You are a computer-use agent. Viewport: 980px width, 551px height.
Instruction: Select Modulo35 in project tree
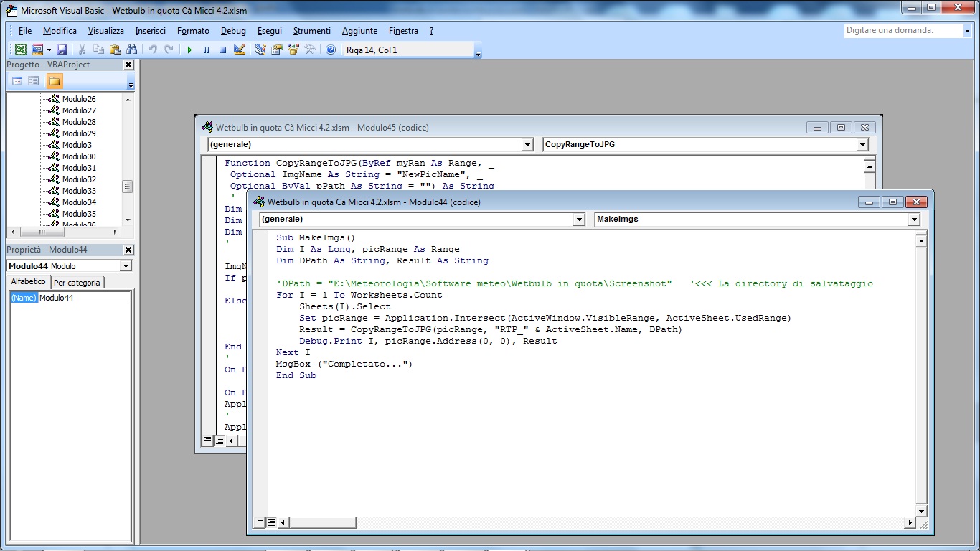(x=79, y=214)
